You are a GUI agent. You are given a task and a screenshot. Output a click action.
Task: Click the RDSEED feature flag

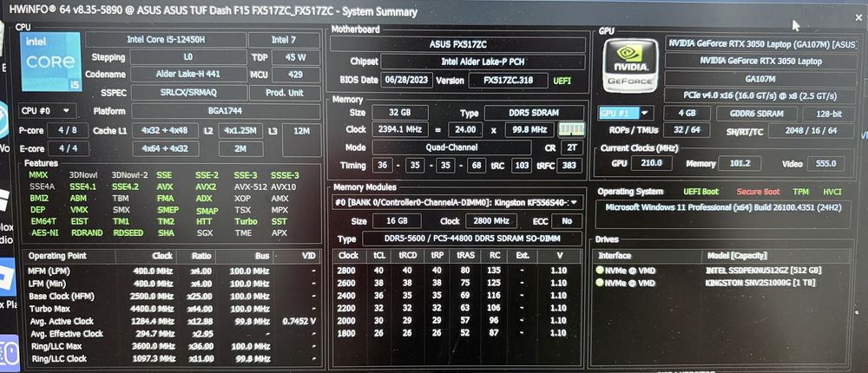tap(128, 233)
